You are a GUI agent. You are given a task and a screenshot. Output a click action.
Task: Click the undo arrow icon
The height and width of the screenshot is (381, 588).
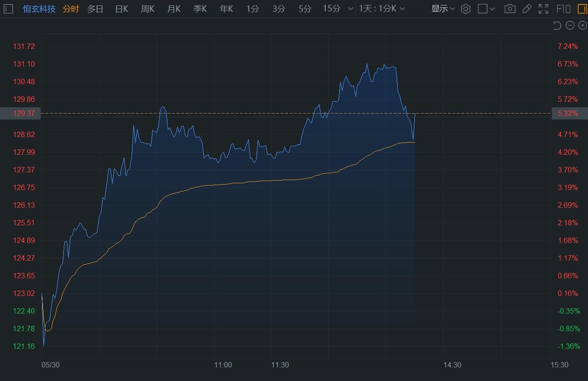coord(557,25)
